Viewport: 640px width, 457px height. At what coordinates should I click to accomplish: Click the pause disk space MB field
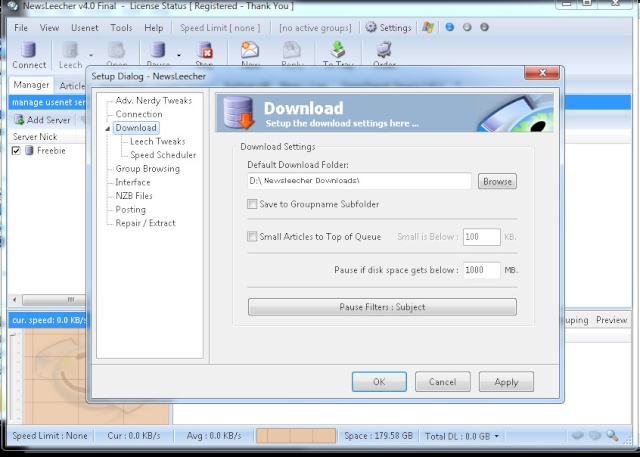482,270
